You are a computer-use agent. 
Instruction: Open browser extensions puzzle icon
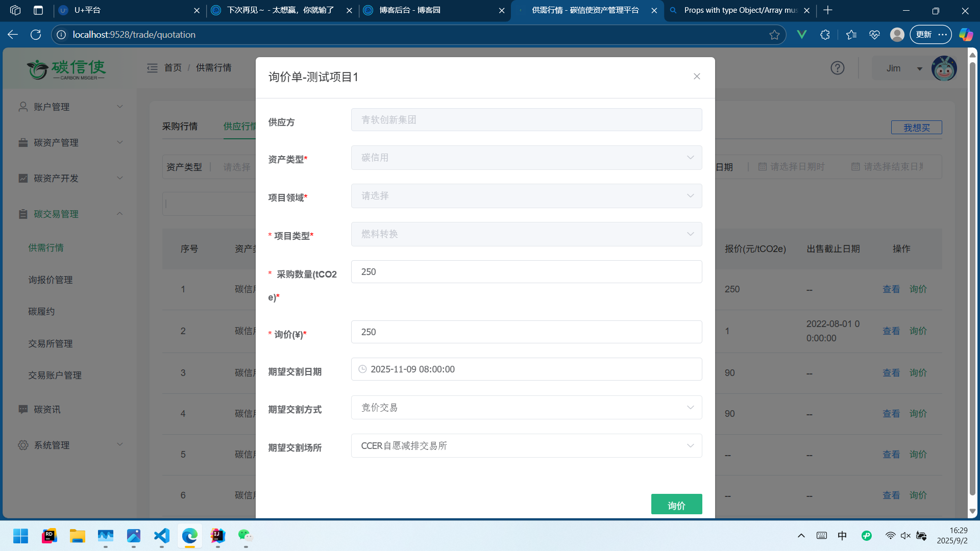pos(825,35)
